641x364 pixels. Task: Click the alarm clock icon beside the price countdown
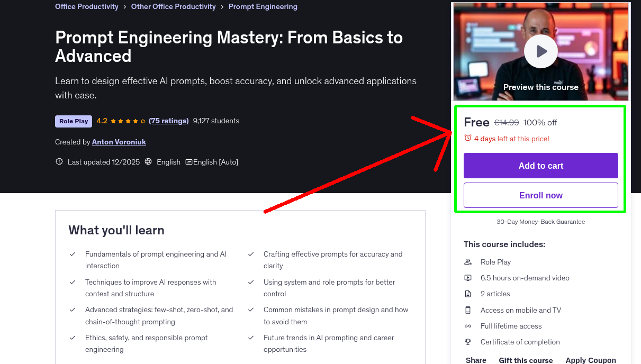click(x=467, y=137)
